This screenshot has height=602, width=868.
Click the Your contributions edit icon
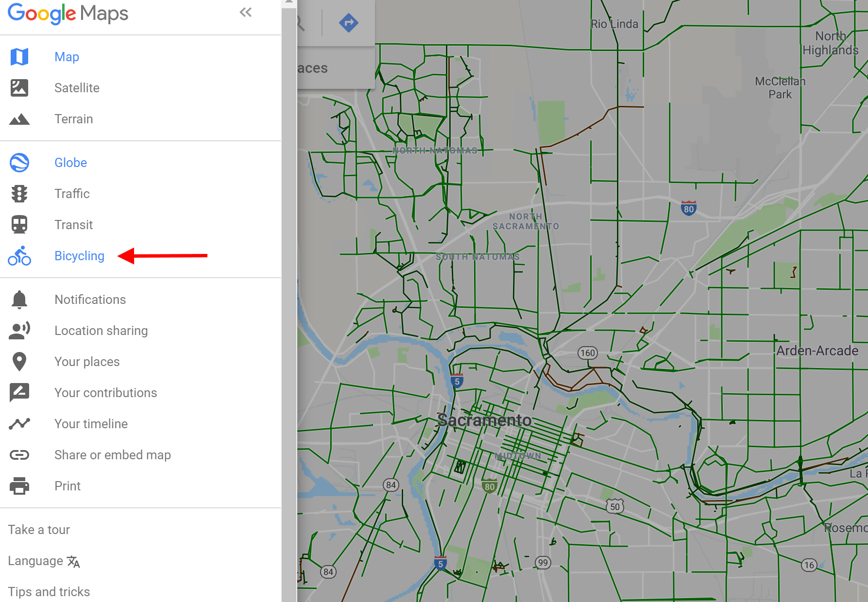click(x=19, y=393)
